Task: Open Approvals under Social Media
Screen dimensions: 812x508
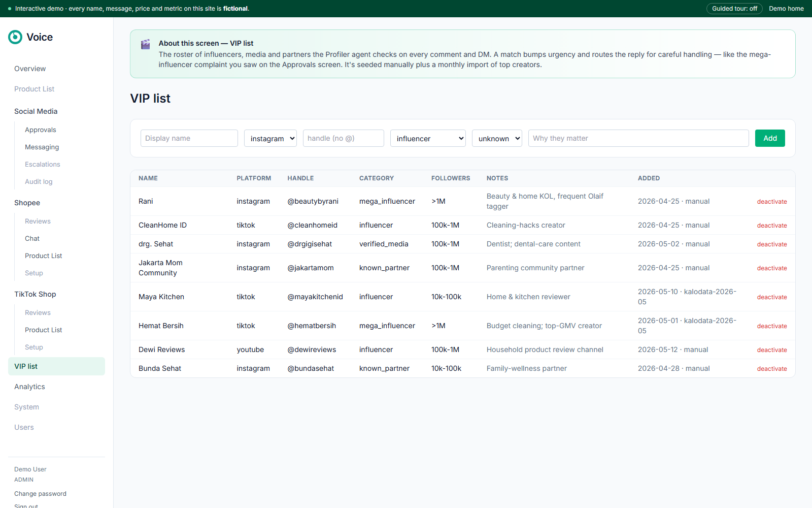Action: pos(41,130)
